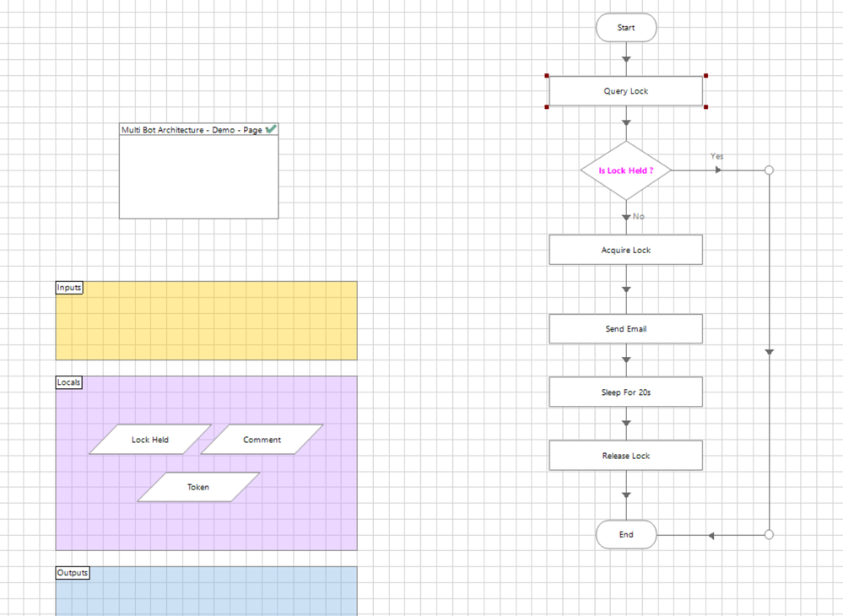Click the Comment data item
The width and height of the screenshot is (843, 616).
262,439
